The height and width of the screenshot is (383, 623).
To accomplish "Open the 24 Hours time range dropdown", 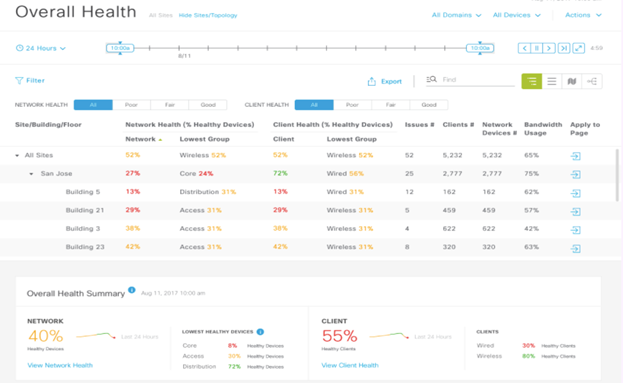I will [41, 48].
